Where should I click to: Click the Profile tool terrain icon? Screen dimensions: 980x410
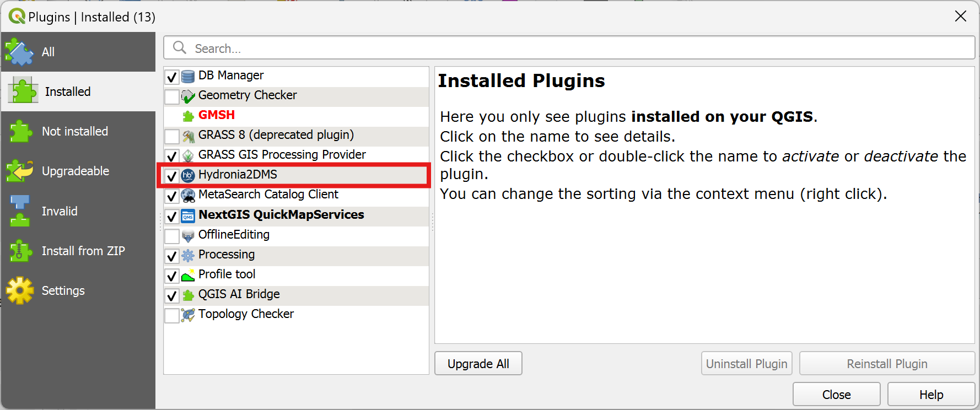[188, 276]
